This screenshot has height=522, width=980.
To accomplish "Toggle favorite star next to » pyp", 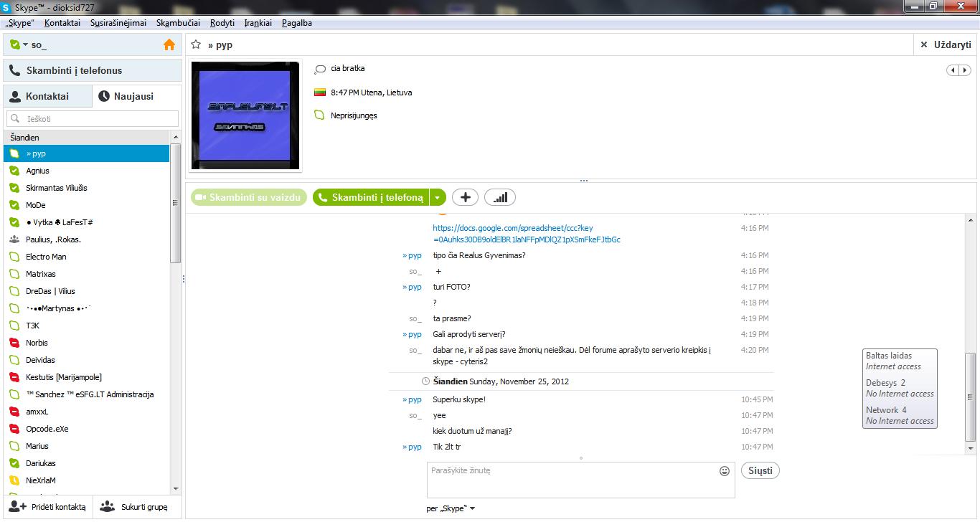I will tap(196, 44).
